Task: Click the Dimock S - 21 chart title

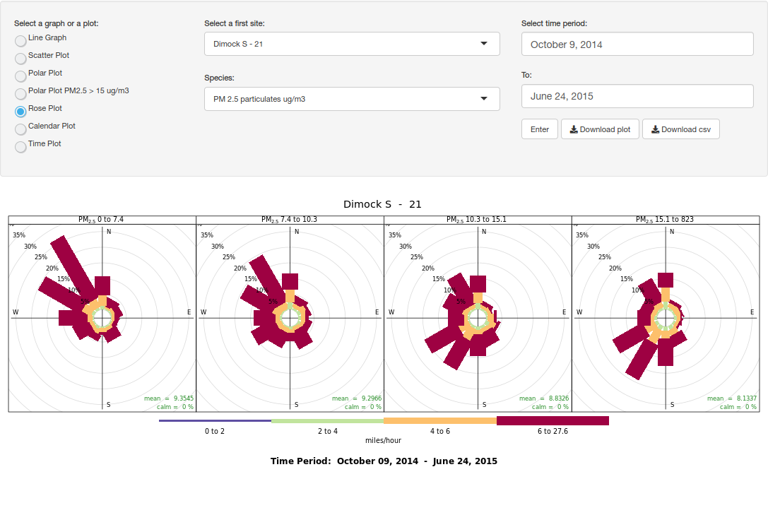Action: [x=382, y=204]
